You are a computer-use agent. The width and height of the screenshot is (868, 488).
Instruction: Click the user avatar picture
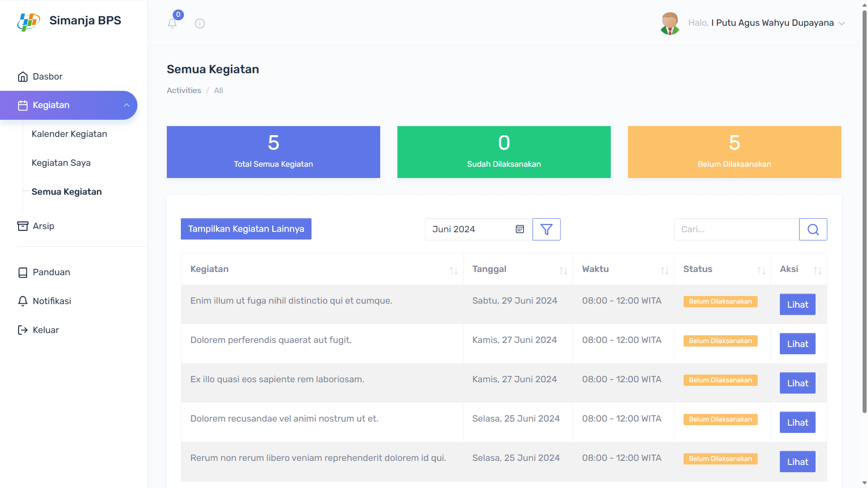[670, 23]
